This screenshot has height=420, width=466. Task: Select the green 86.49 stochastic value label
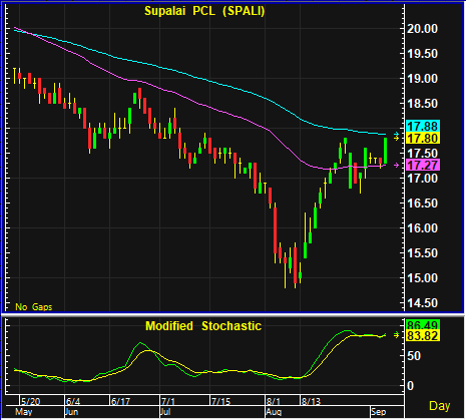(423, 324)
